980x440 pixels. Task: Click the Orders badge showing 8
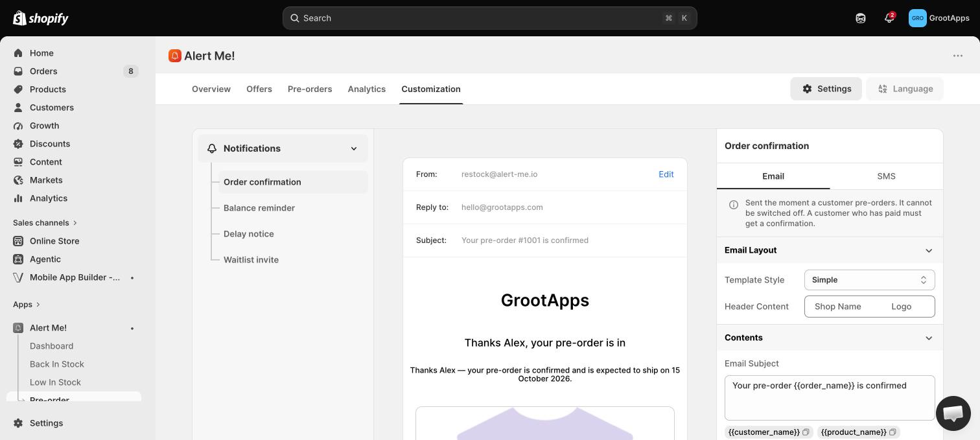click(x=131, y=71)
